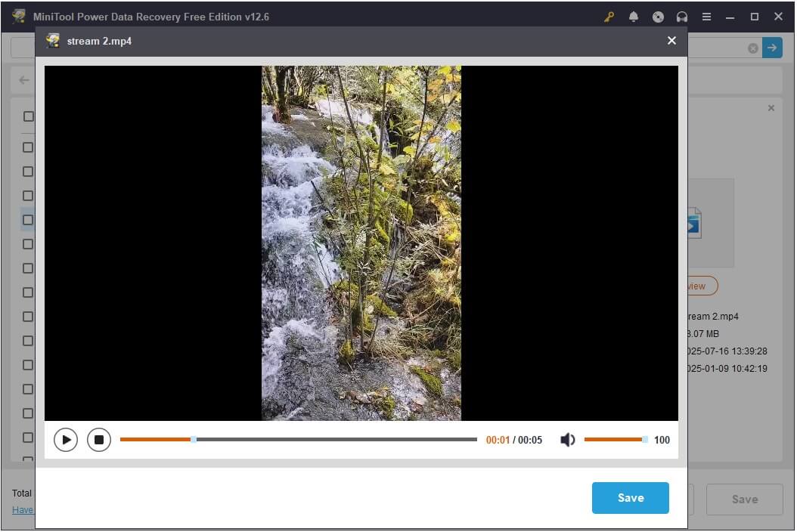Click the video preview frame

[x=361, y=243]
